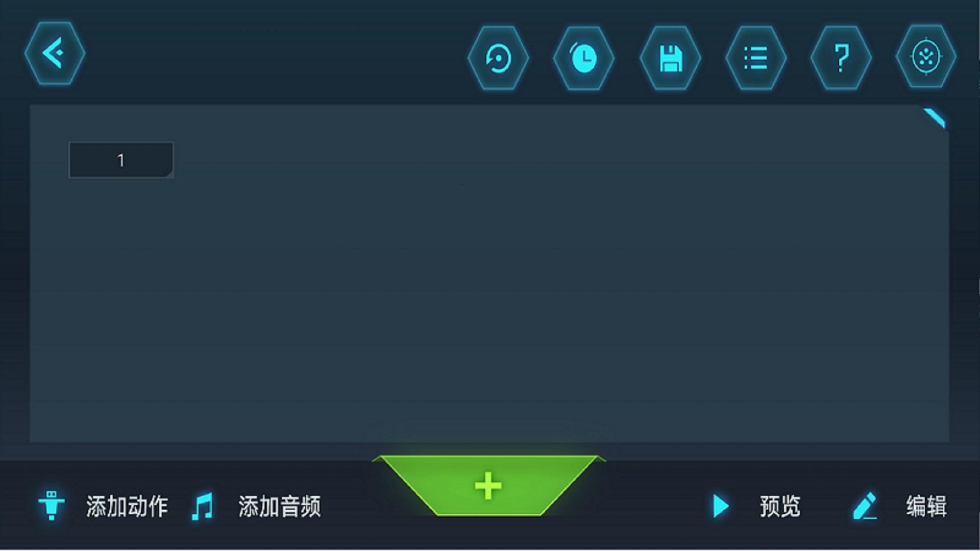This screenshot has height=551, width=980.
Task: Click the back arrow navigation icon
Action: click(56, 55)
